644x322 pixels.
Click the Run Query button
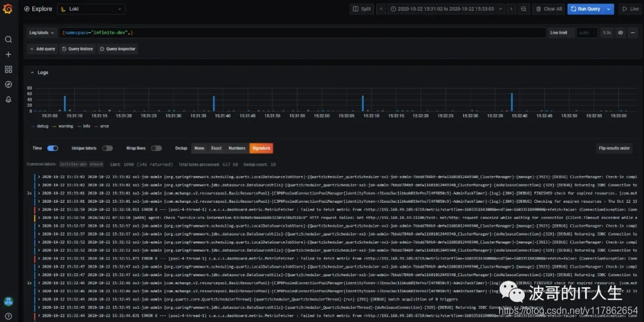(586, 8)
